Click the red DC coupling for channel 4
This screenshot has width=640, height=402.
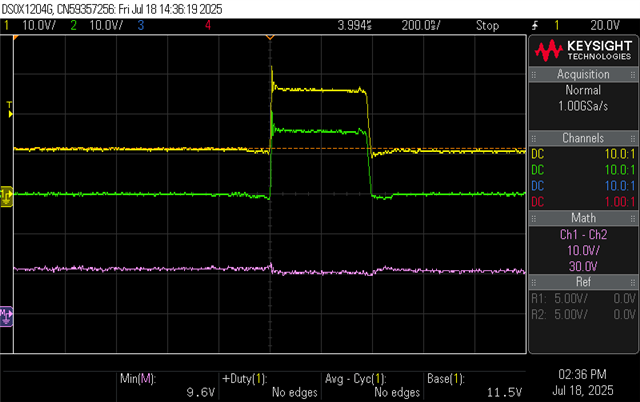538,202
